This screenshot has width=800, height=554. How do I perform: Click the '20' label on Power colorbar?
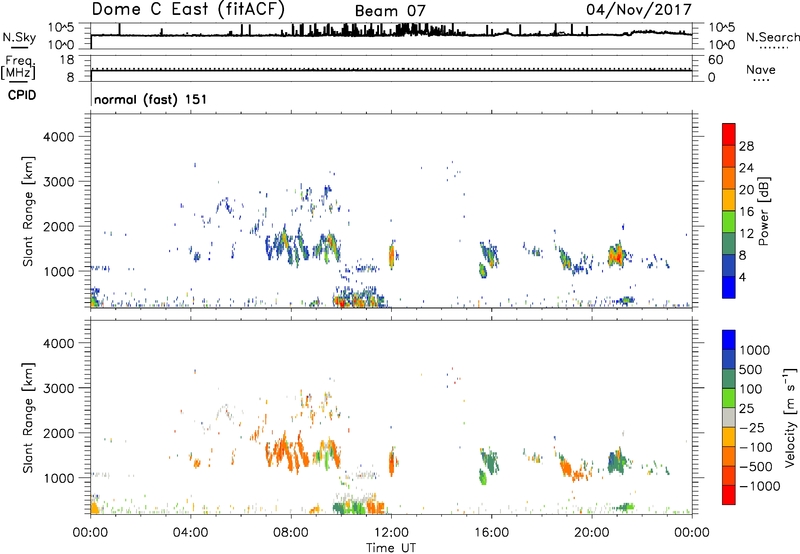746,190
